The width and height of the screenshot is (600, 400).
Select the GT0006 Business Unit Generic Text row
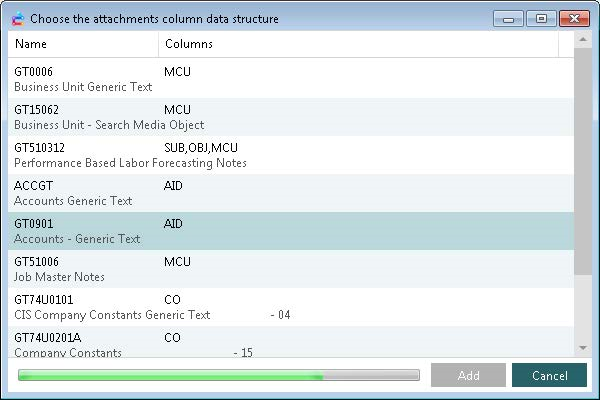(x=290, y=79)
